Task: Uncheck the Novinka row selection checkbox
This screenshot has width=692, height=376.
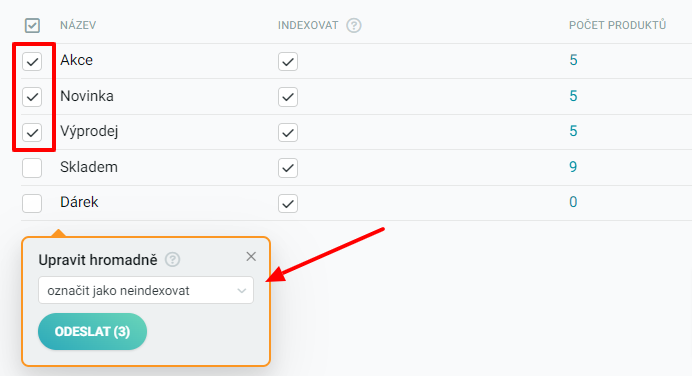Action: (x=32, y=97)
